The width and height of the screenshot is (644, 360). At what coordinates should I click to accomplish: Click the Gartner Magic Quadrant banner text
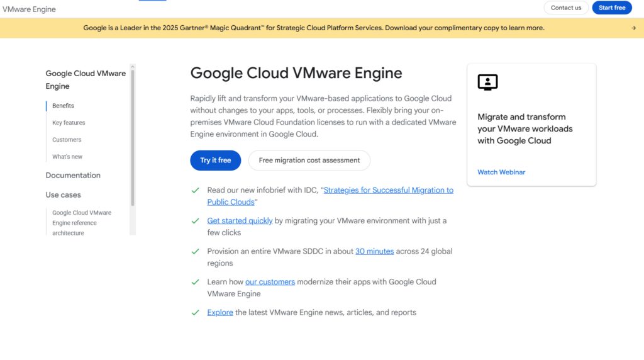pos(314,28)
